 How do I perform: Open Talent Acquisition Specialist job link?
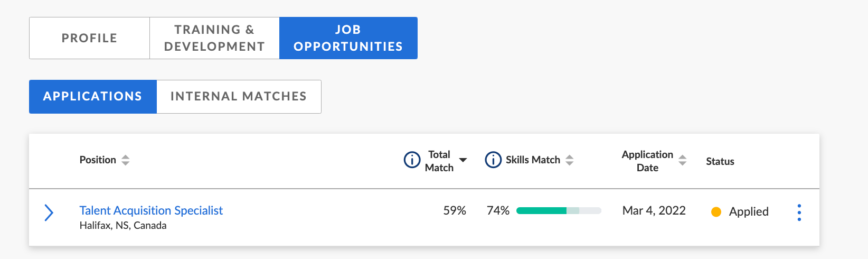(151, 210)
